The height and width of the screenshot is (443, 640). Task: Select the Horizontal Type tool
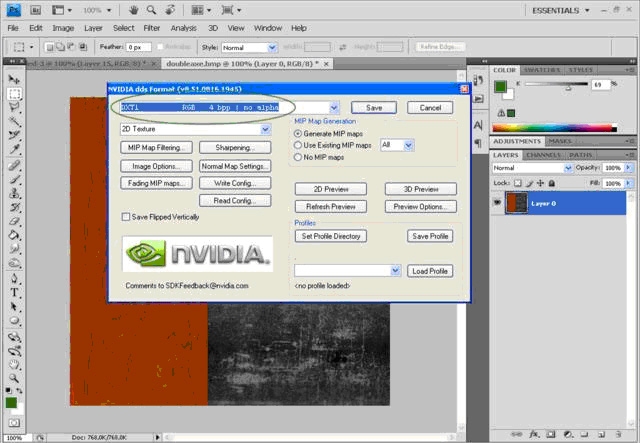click(x=14, y=293)
